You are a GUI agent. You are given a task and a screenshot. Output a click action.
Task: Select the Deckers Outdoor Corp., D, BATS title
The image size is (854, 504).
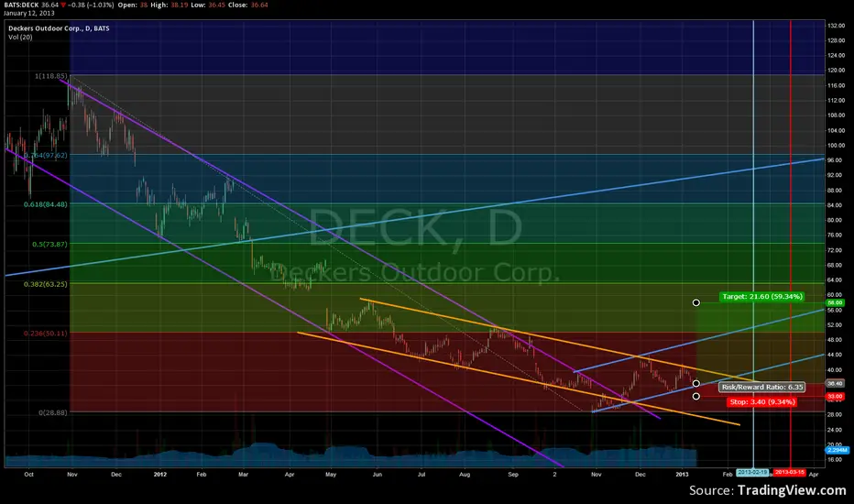(59, 28)
